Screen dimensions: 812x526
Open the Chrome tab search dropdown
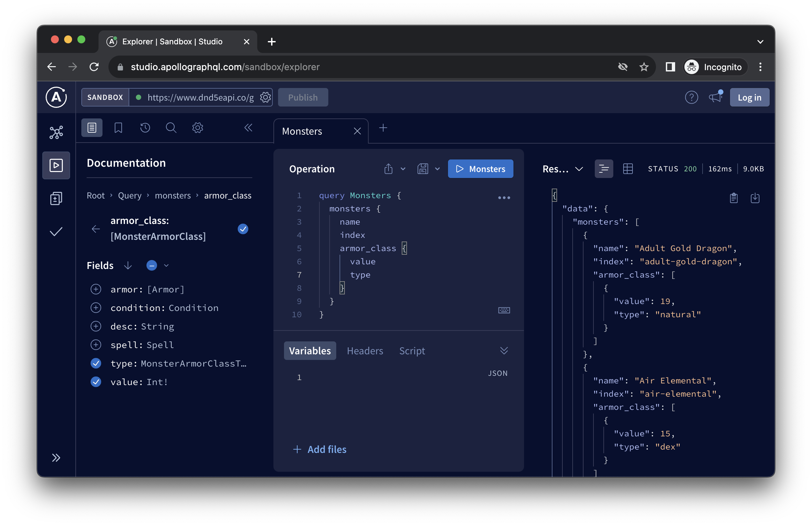[x=760, y=42]
